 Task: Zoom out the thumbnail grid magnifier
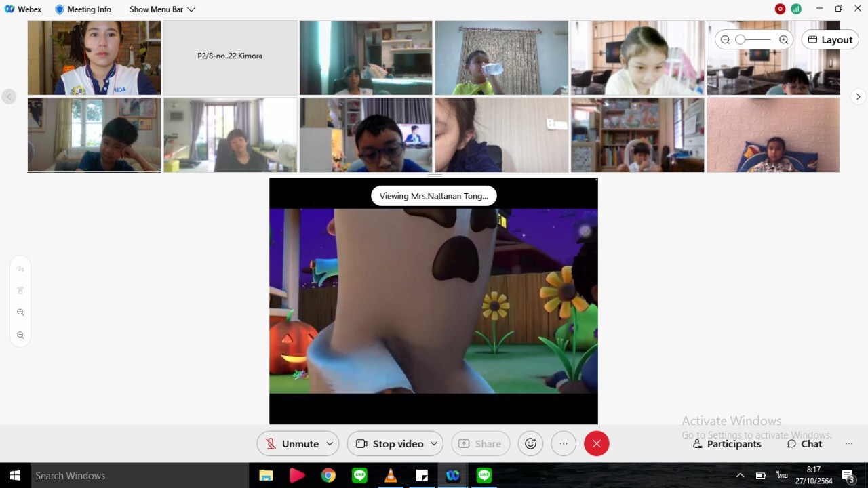[725, 40]
